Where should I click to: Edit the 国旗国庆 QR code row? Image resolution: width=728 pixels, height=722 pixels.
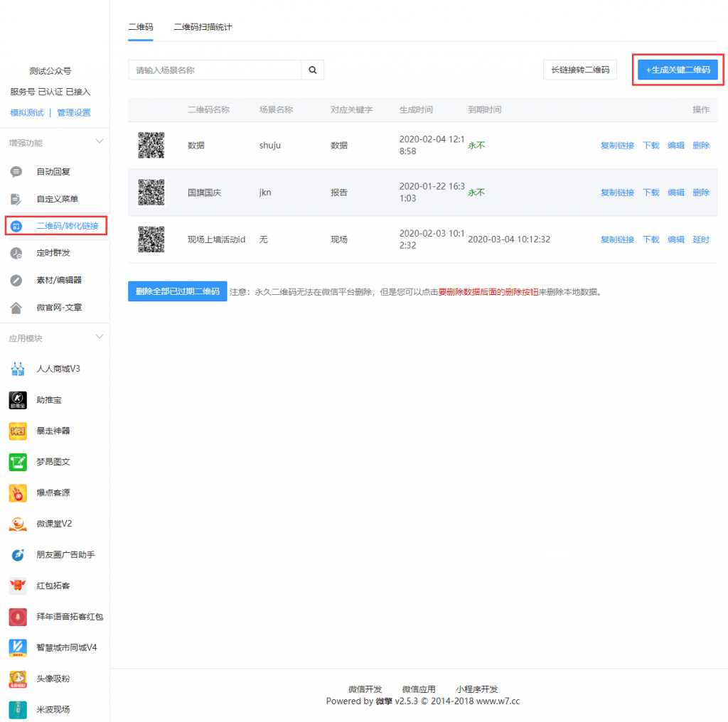pos(676,192)
